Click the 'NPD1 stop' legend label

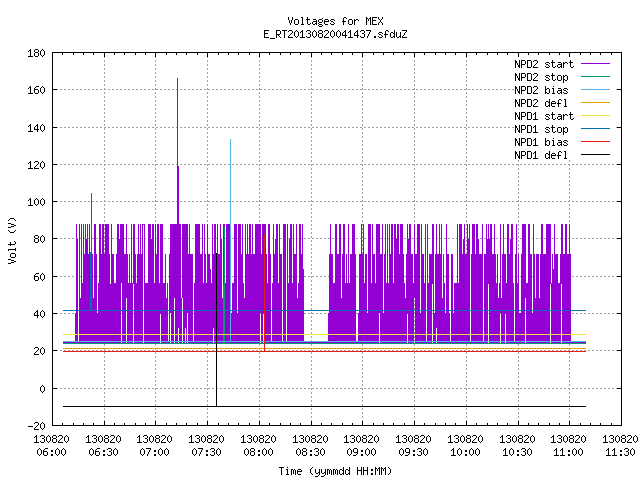(541, 129)
